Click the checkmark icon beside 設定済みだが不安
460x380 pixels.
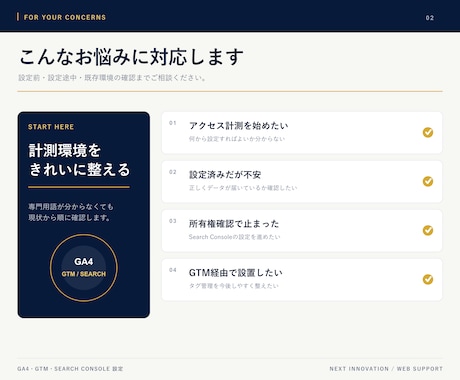[x=428, y=181]
